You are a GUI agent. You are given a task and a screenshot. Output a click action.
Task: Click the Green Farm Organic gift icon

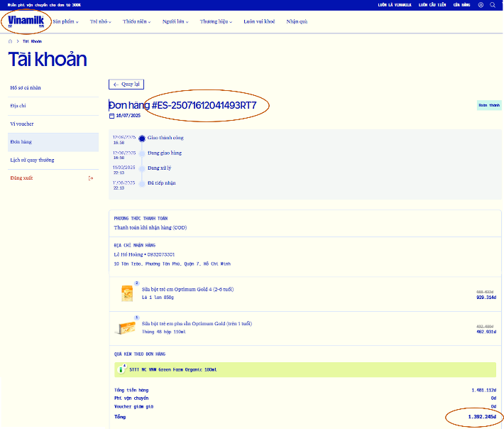(121, 369)
